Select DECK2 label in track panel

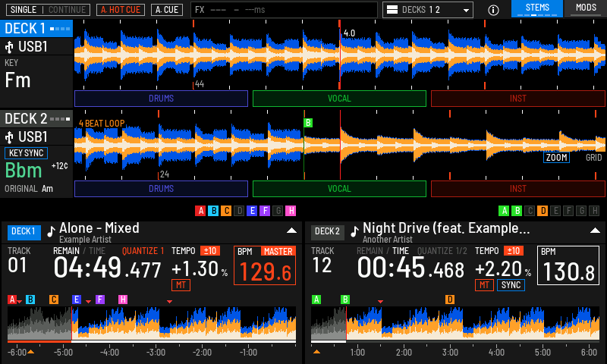point(327,232)
